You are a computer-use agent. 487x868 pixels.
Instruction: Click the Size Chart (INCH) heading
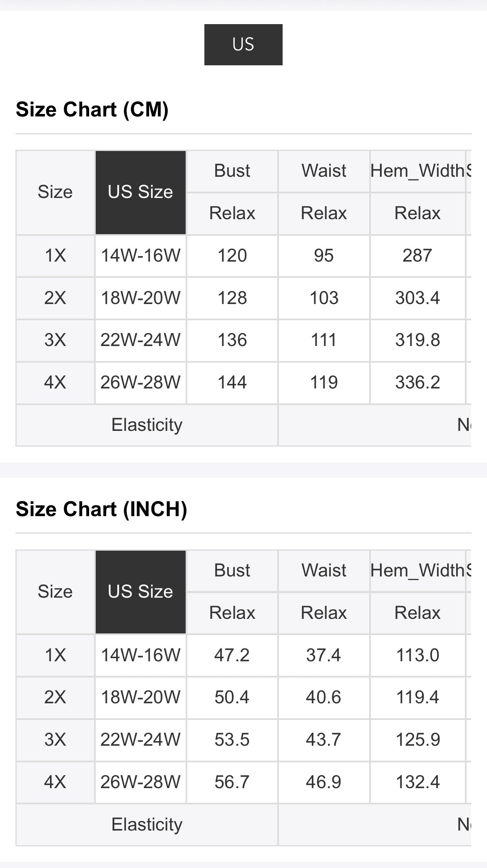tap(101, 509)
